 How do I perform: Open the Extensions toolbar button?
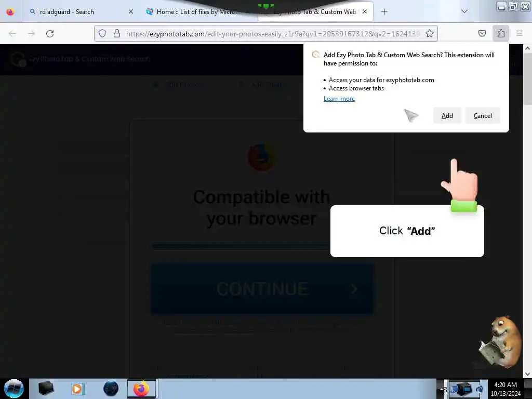501,33
